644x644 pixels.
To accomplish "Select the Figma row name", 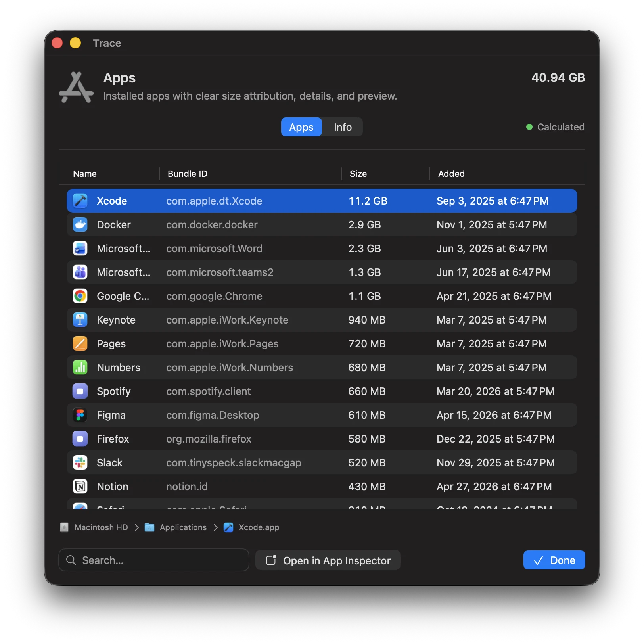I will [111, 415].
